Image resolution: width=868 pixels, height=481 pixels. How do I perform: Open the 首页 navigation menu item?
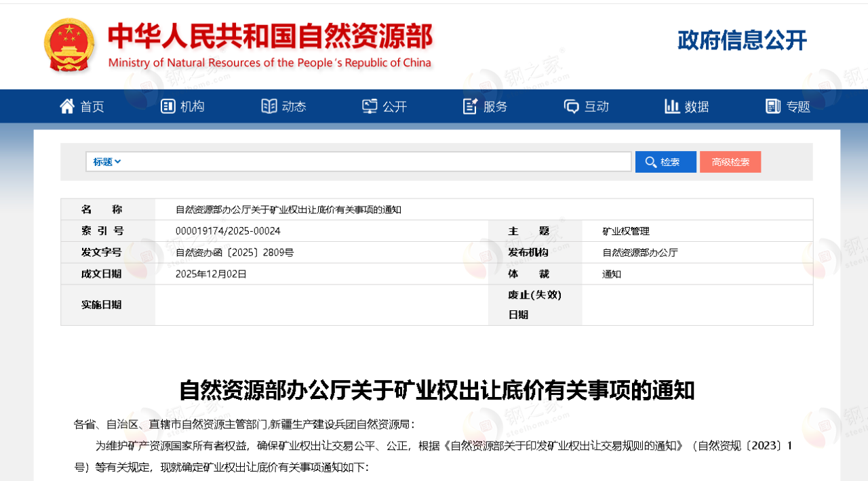tap(92, 106)
